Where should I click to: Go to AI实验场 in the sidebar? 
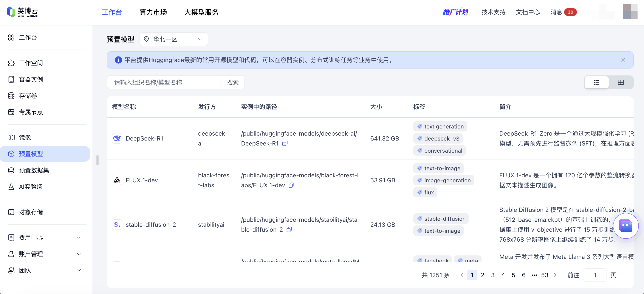[x=31, y=187]
